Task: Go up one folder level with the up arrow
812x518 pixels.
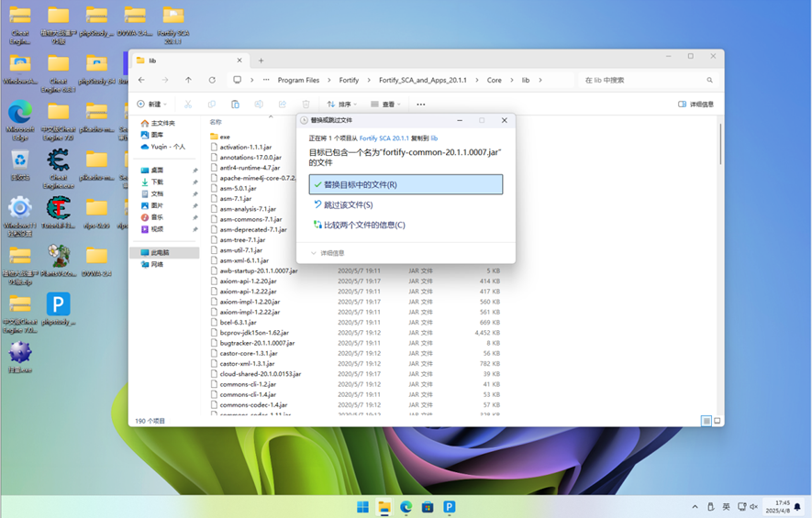Action: [x=188, y=80]
